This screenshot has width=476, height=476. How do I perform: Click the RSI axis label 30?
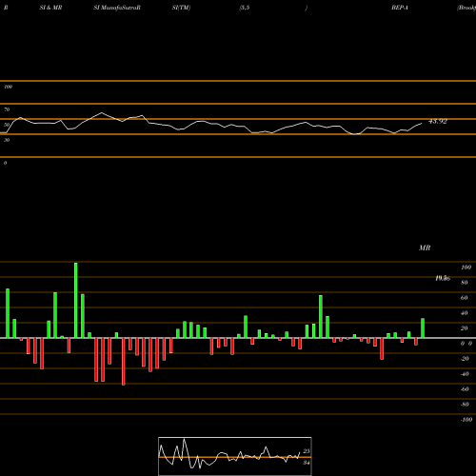(7, 140)
